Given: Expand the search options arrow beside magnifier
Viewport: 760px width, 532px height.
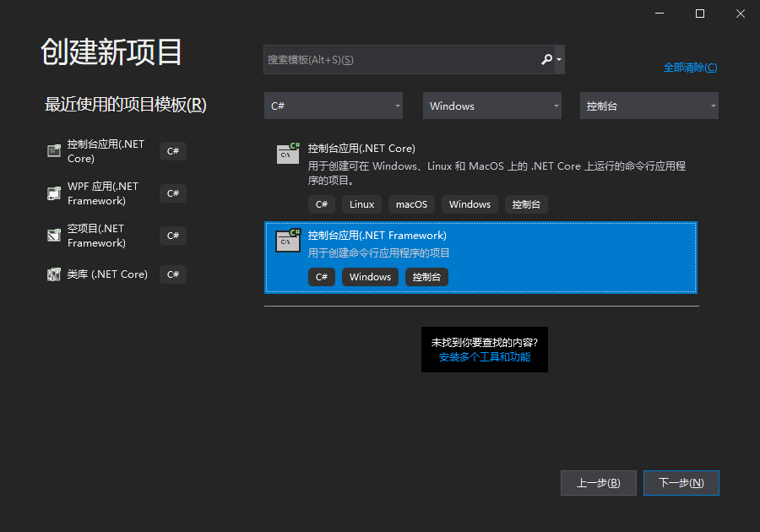Looking at the screenshot, I should pyautogui.click(x=557, y=59).
